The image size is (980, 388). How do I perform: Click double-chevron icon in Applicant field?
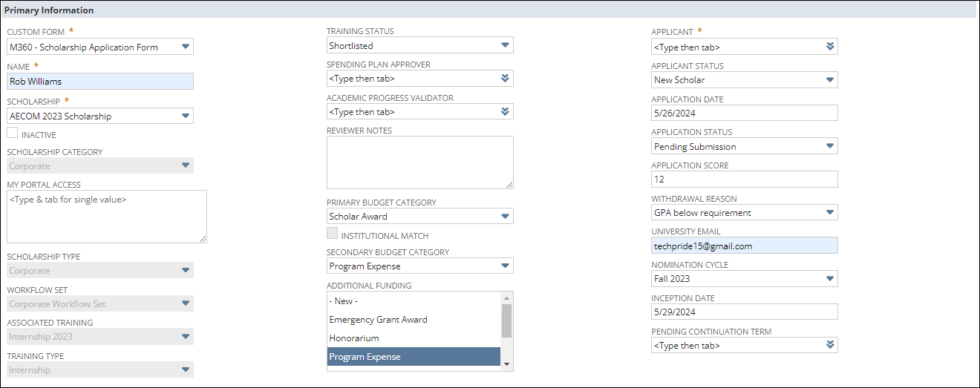[829, 47]
